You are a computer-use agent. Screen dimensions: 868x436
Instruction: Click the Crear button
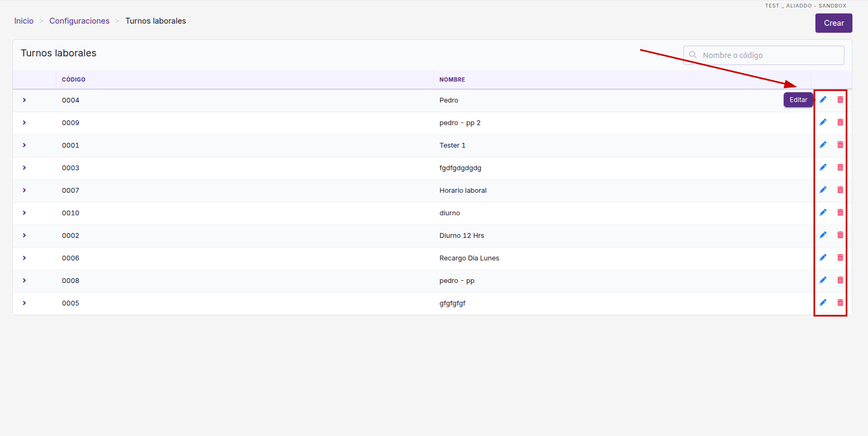(x=834, y=23)
